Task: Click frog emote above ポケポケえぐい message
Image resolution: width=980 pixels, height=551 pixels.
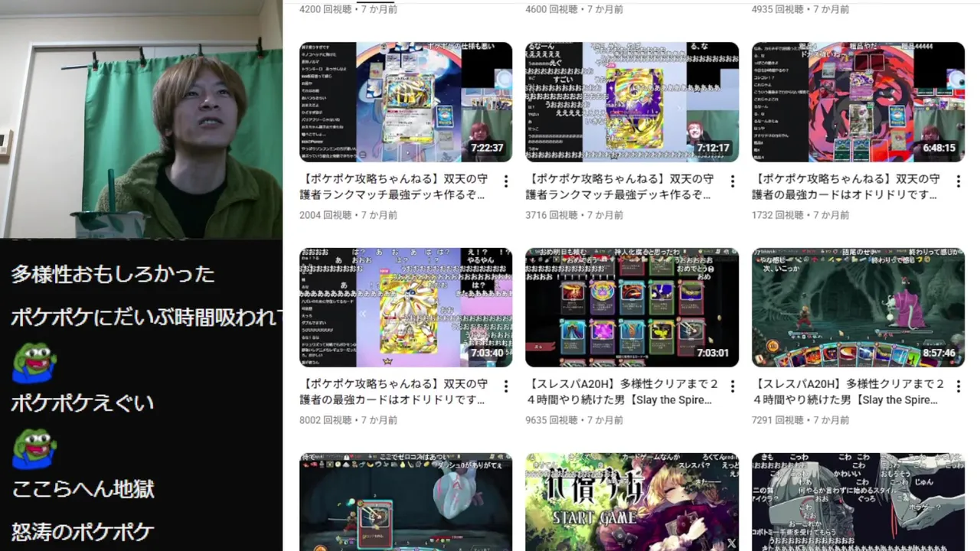Action: tap(34, 363)
